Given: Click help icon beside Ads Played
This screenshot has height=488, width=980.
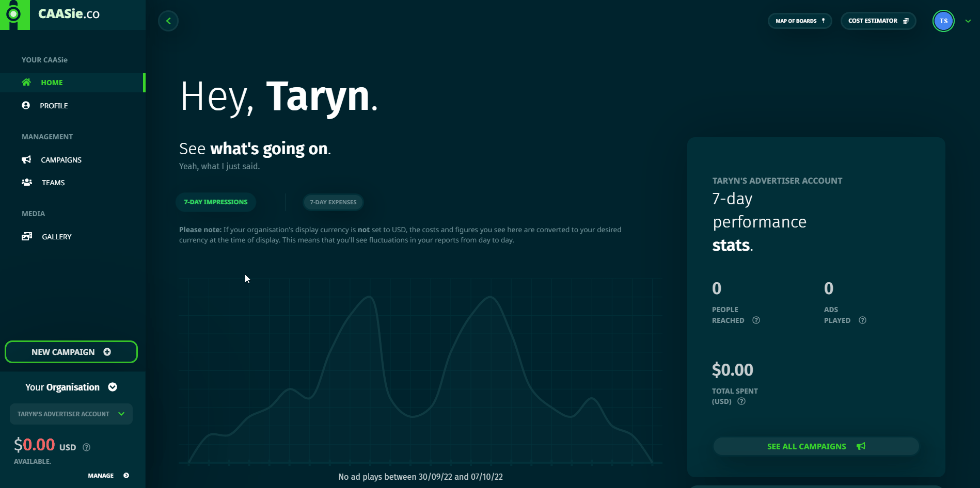Looking at the screenshot, I should click(862, 320).
